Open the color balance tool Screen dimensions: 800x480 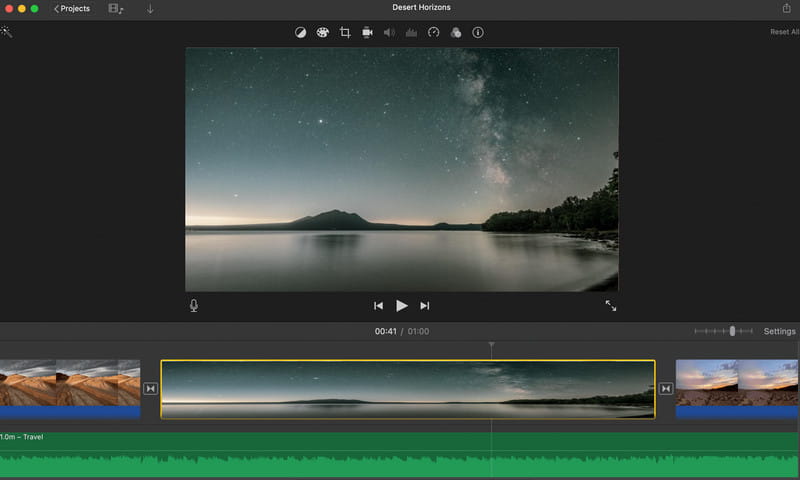coord(301,33)
